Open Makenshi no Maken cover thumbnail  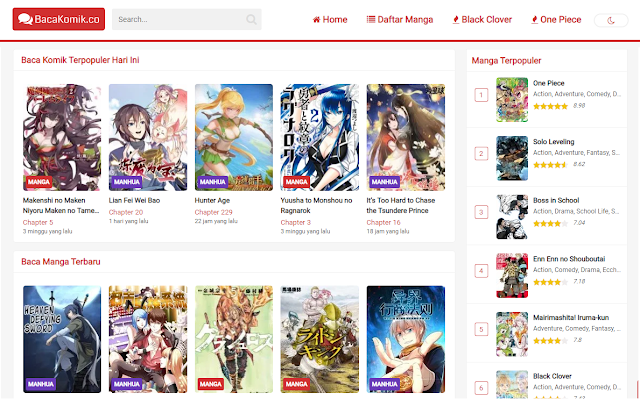click(62, 137)
